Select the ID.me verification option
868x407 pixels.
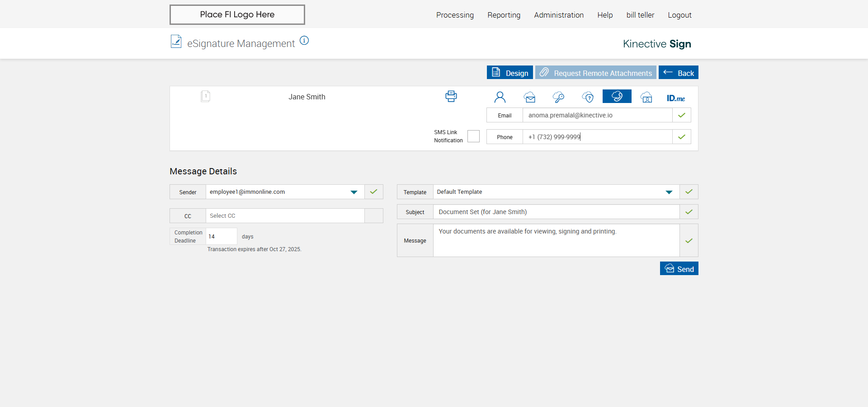[x=675, y=98]
